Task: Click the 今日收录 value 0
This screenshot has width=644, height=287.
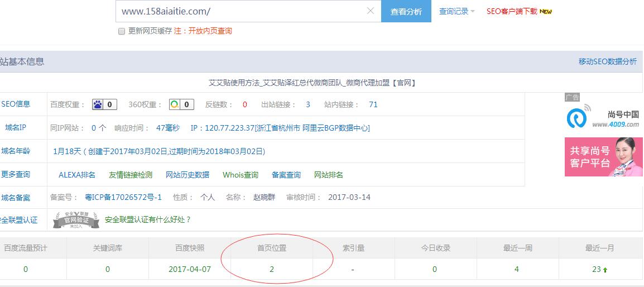Action: [435, 269]
